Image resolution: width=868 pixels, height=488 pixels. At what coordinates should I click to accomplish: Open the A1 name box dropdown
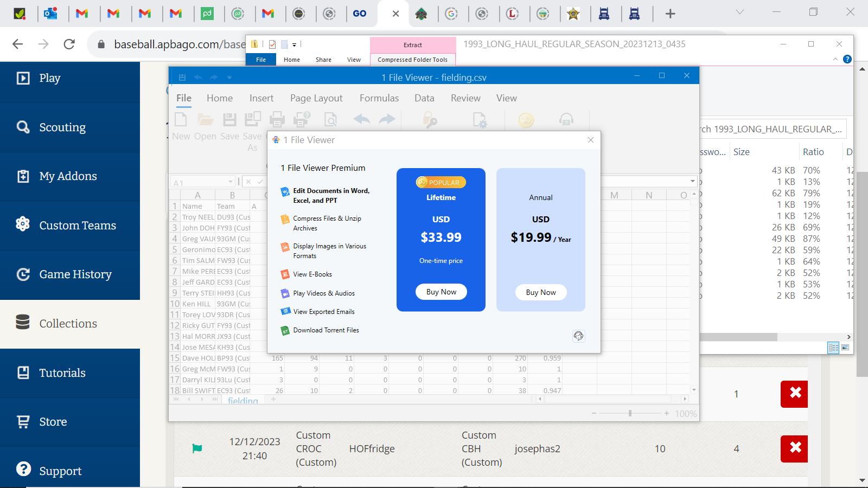point(231,182)
